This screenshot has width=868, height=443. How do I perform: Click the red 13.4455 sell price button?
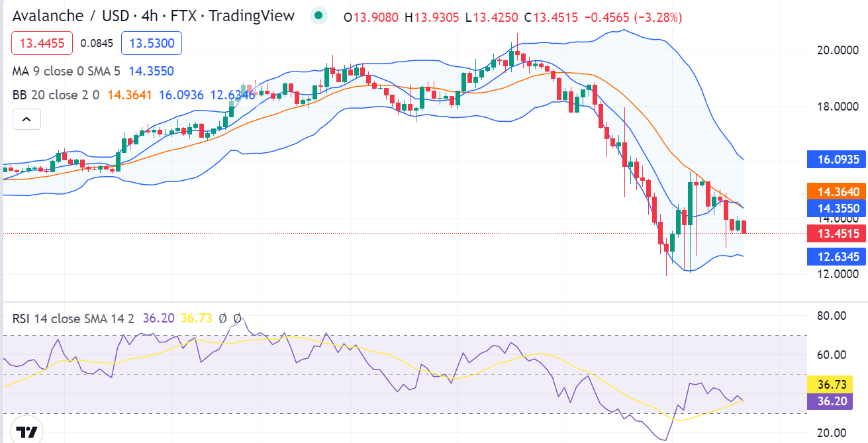(42, 44)
